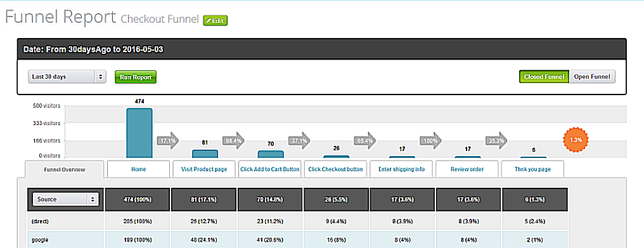Image resolution: width=644 pixels, height=248 pixels.
Task: Click the orange 1.3% conversion badge
Action: 576,140
